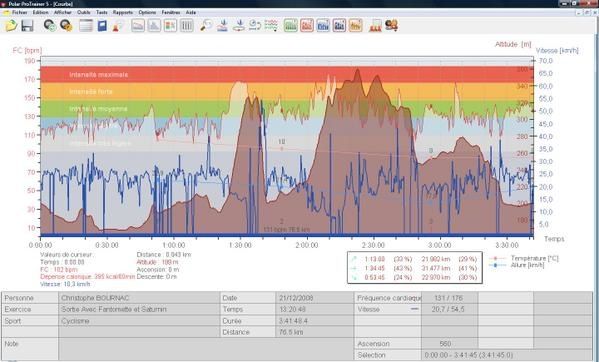Open the Rapports menu
Screen dimensions: 599x362
(x=123, y=12)
